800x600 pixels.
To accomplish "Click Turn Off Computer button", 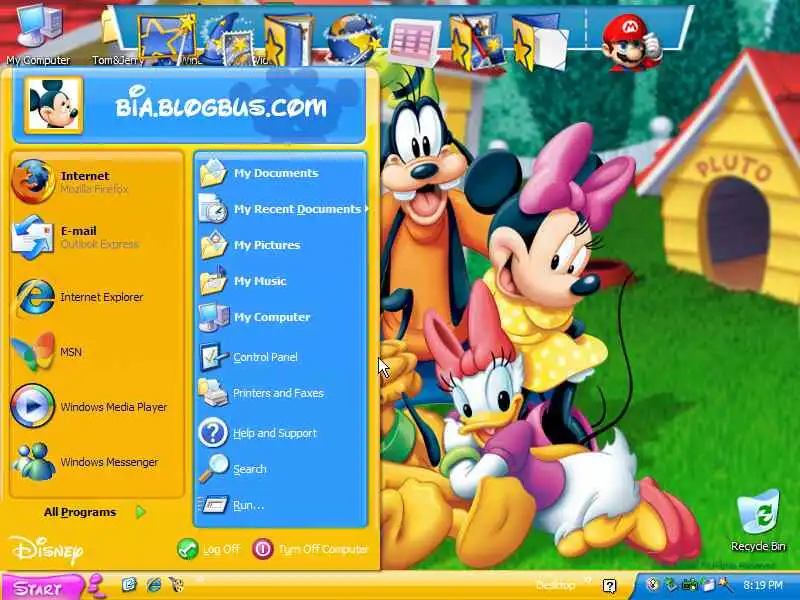I will point(310,549).
